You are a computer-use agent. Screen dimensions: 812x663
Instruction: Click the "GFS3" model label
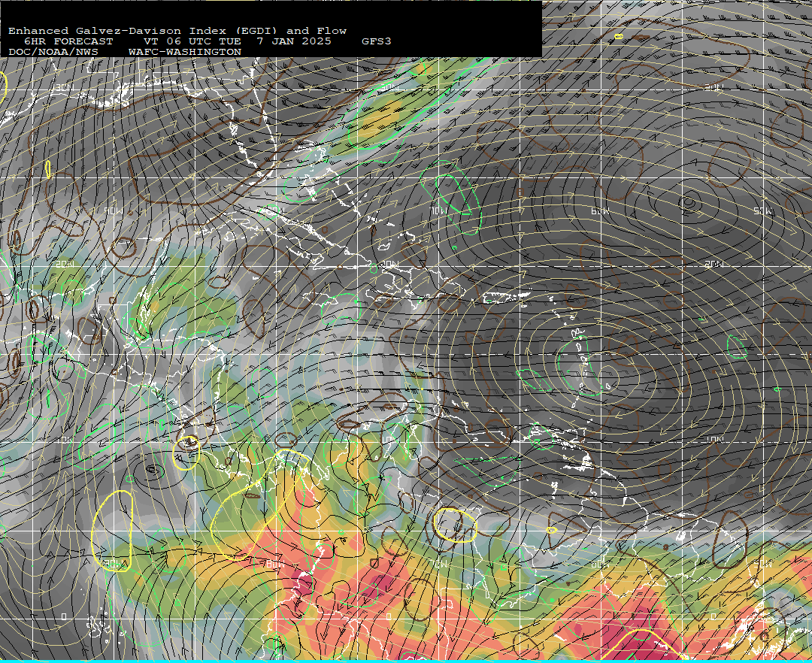377,41
